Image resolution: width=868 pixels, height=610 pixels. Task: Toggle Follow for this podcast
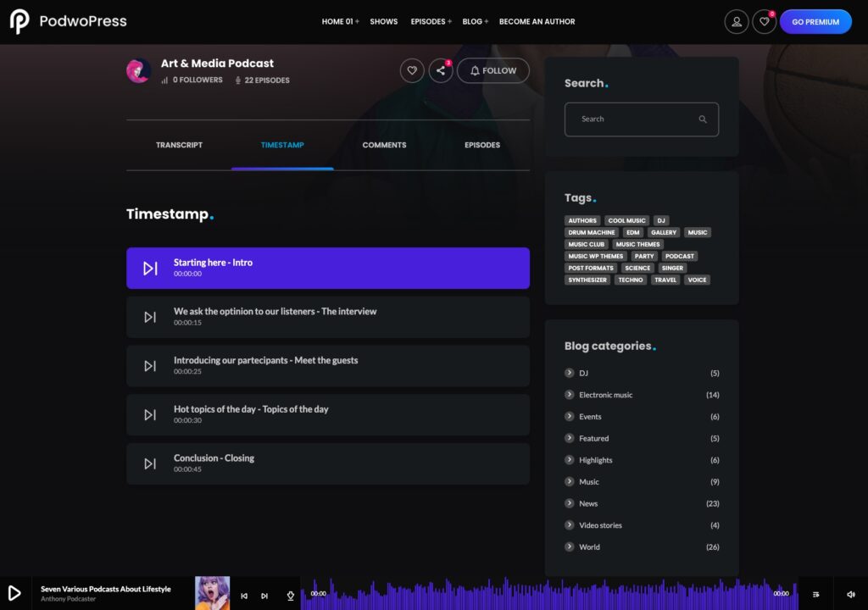492,70
